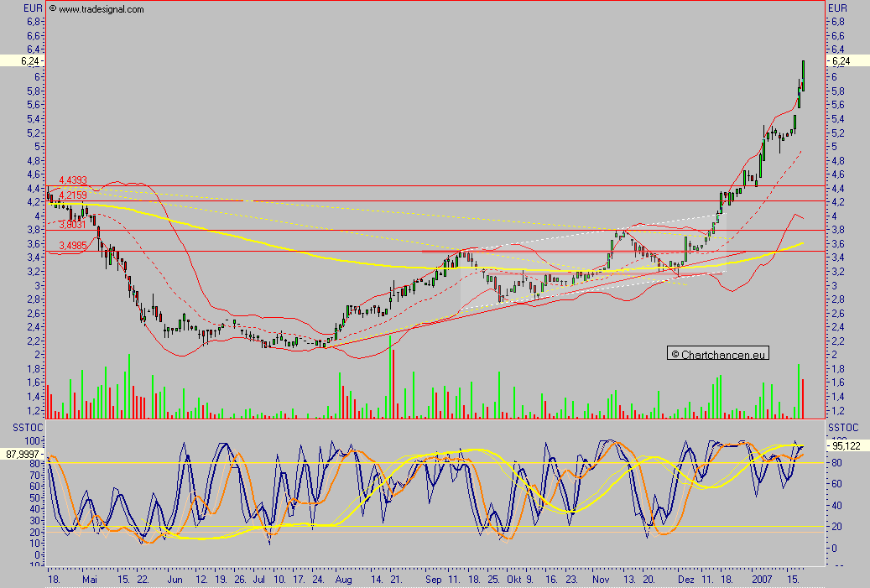Viewport: 870px width, 588px height.
Task: Jump to Mai on the time axis
Action: click(90, 580)
